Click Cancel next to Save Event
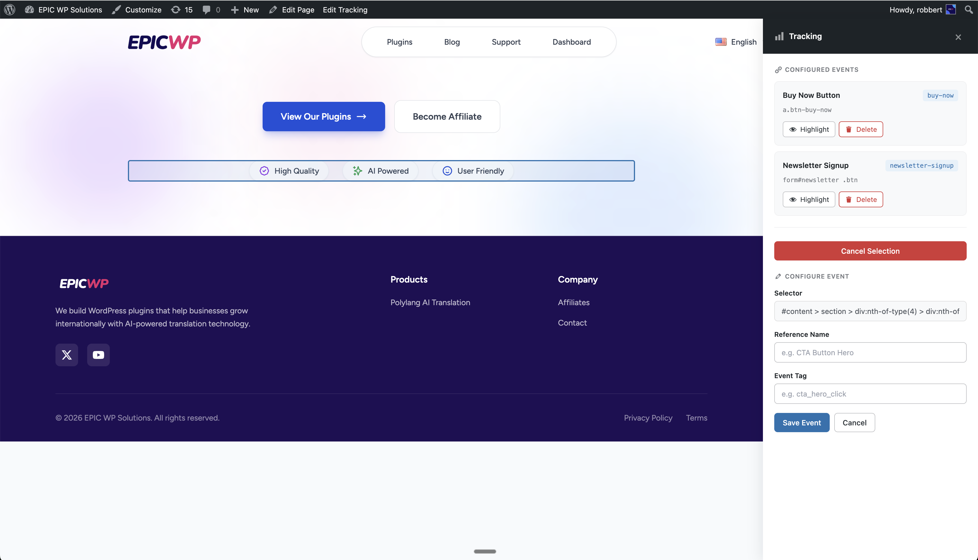This screenshot has width=978, height=560. [x=855, y=423]
